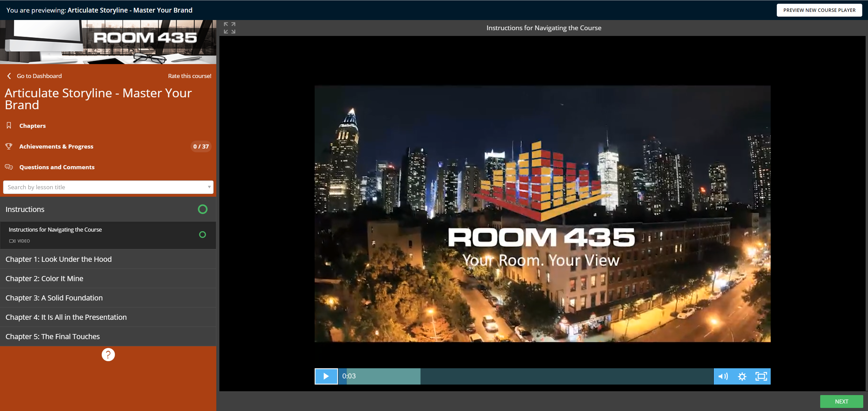Collapse the Instructions section
Viewport: 868px width, 411px height.
(x=108, y=209)
